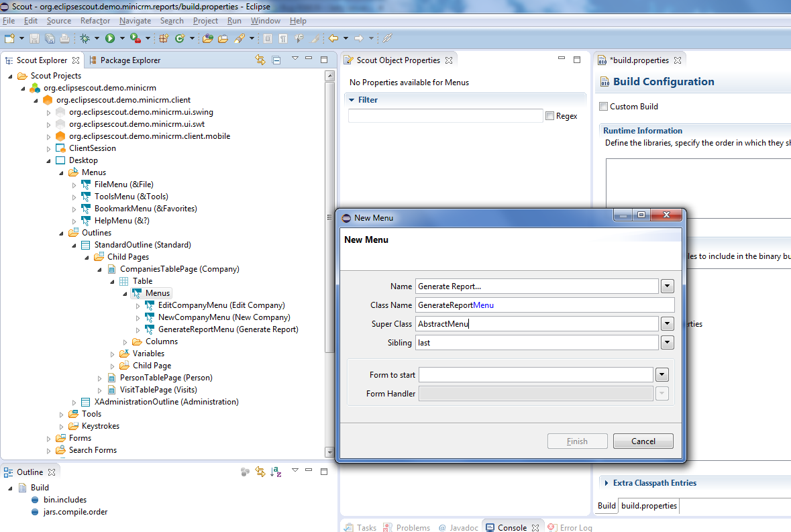The width and height of the screenshot is (791, 532).
Task: Click Collapse All in Scout Explorer panel
Action: pos(276,60)
